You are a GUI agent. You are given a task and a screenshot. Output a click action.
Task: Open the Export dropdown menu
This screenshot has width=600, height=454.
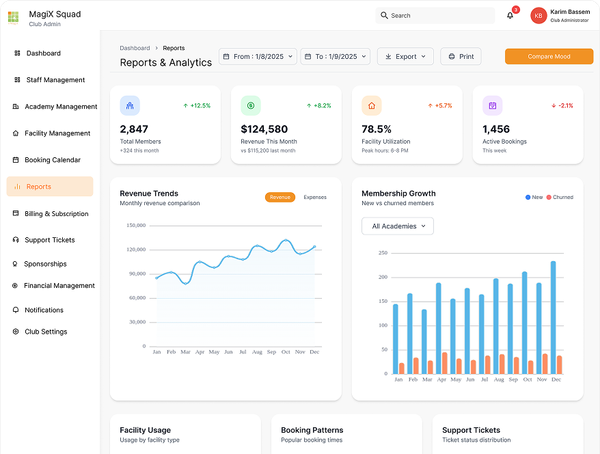(x=405, y=57)
